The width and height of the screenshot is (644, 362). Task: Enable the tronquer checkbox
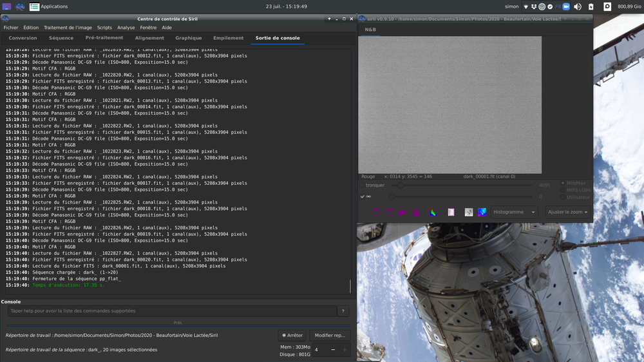point(363,185)
